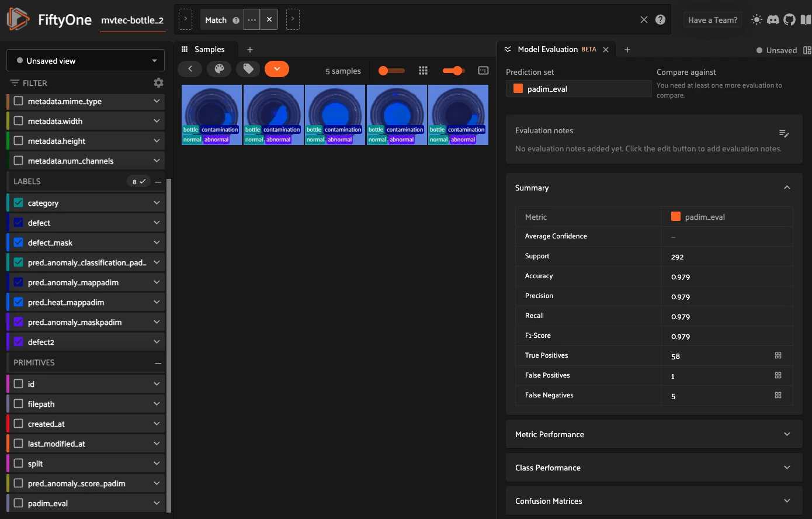Toggle the defect2 label checkbox

coord(18,342)
